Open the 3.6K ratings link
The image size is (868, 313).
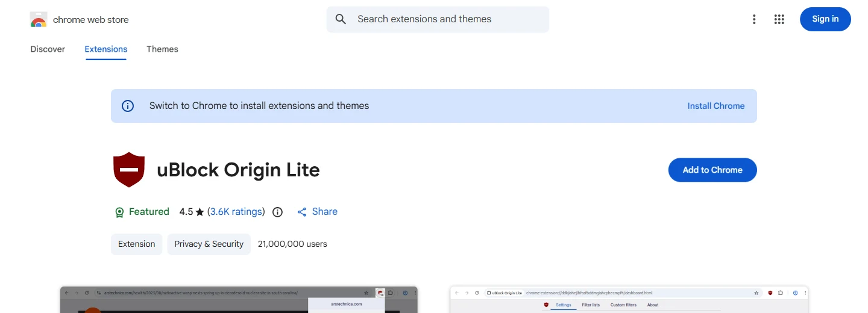click(x=236, y=212)
